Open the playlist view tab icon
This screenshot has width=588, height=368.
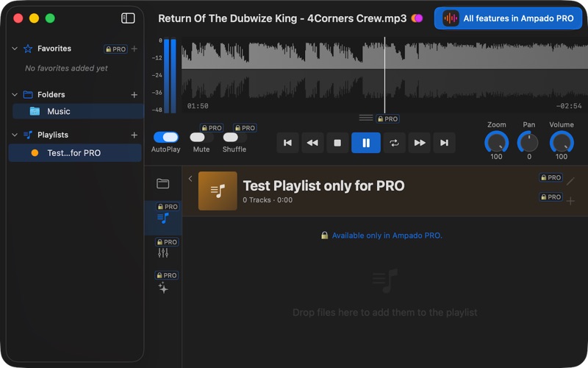tap(163, 218)
